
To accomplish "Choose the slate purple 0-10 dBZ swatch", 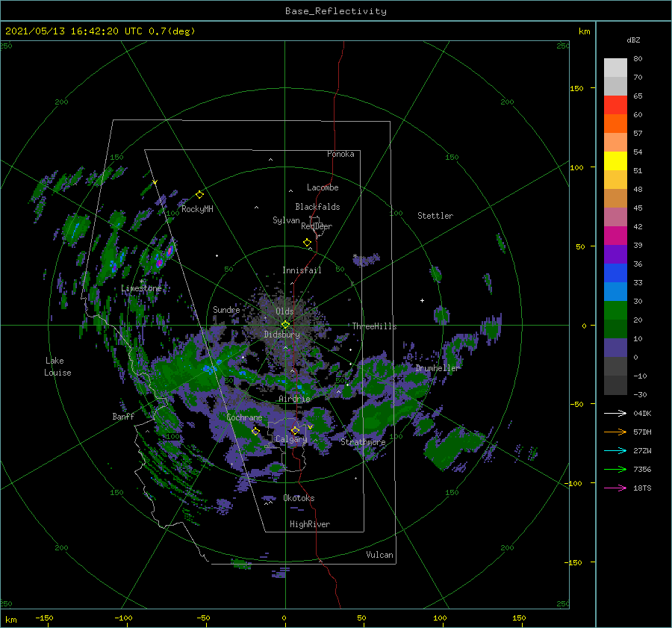I will 615,348.
